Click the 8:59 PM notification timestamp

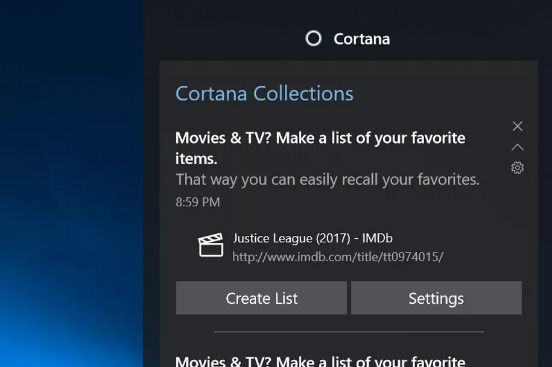197,202
